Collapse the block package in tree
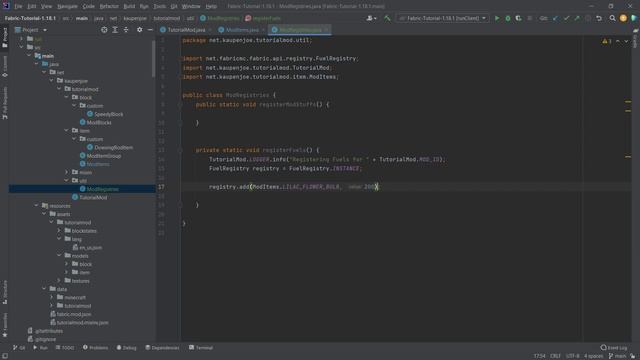 click(67, 98)
